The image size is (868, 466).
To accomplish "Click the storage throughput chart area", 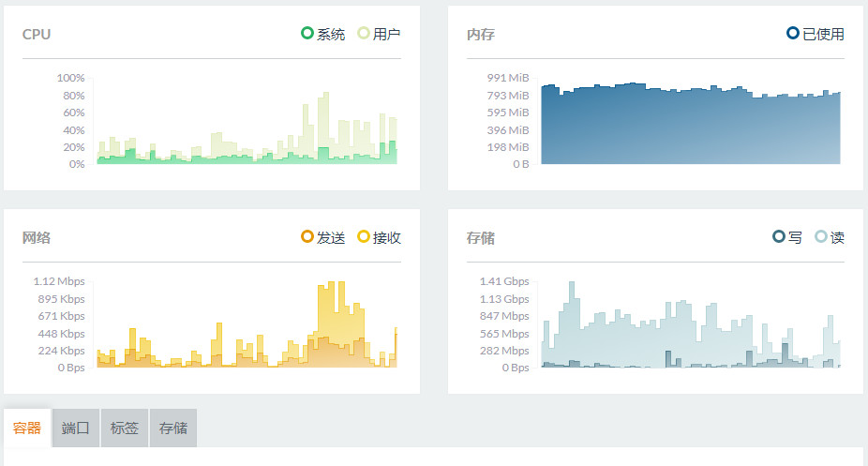I will point(691,324).
